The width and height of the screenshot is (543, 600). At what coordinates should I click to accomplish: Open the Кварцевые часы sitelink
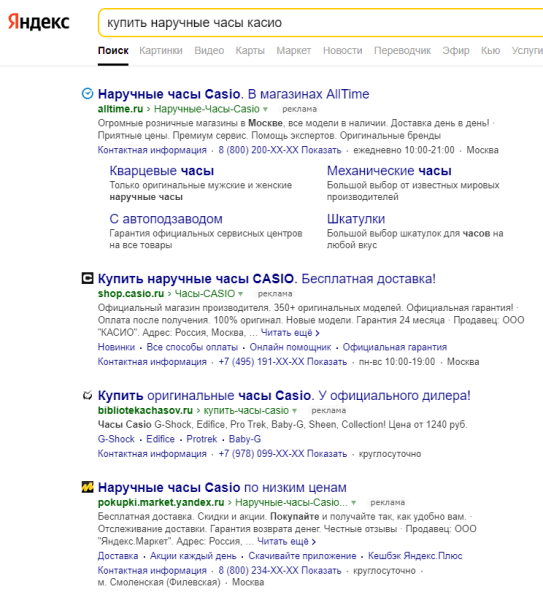pos(161,171)
